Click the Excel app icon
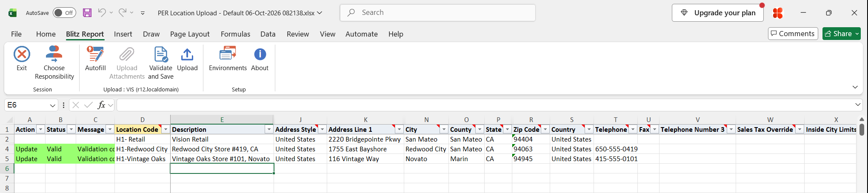 pos(12,13)
